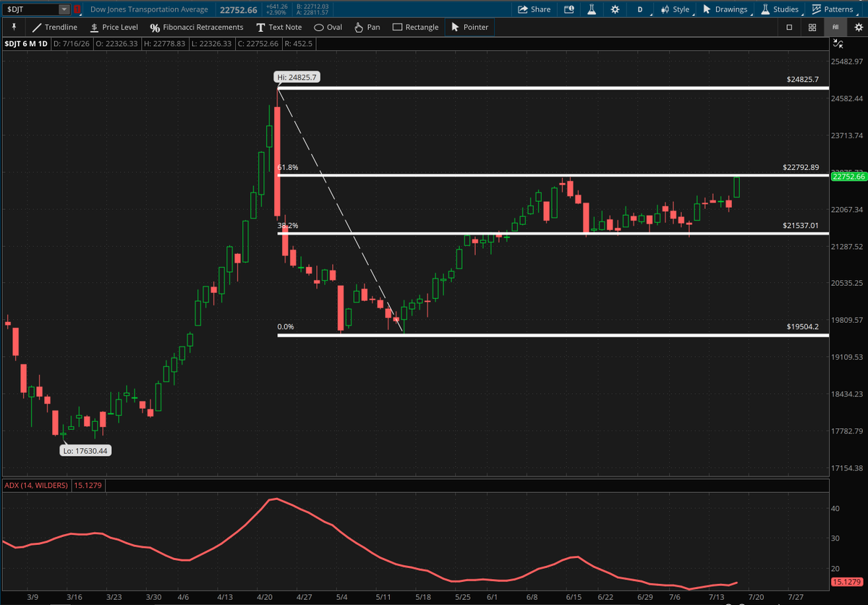Select the Trendline drawing tool

click(54, 27)
